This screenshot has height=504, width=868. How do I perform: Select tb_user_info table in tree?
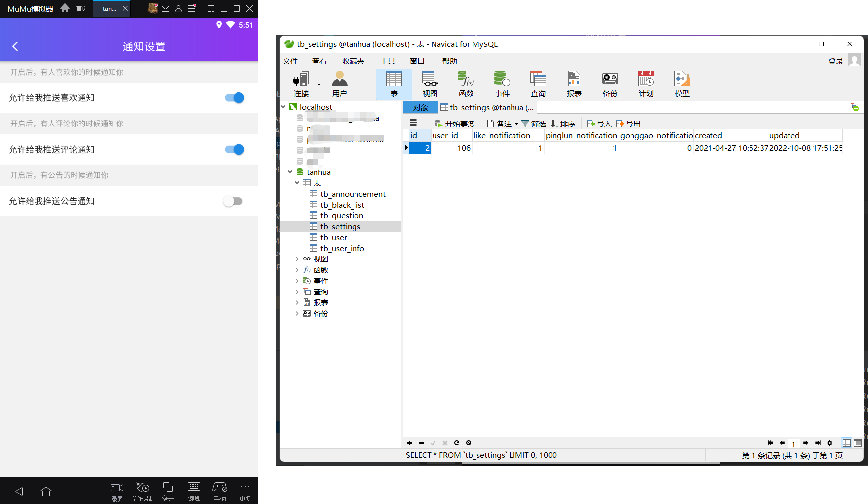point(342,248)
